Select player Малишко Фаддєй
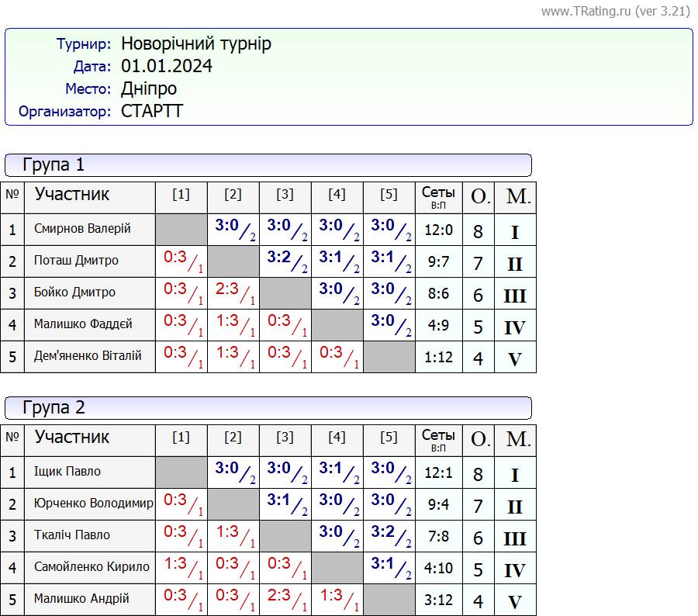698x616 pixels. pyautogui.click(x=83, y=324)
